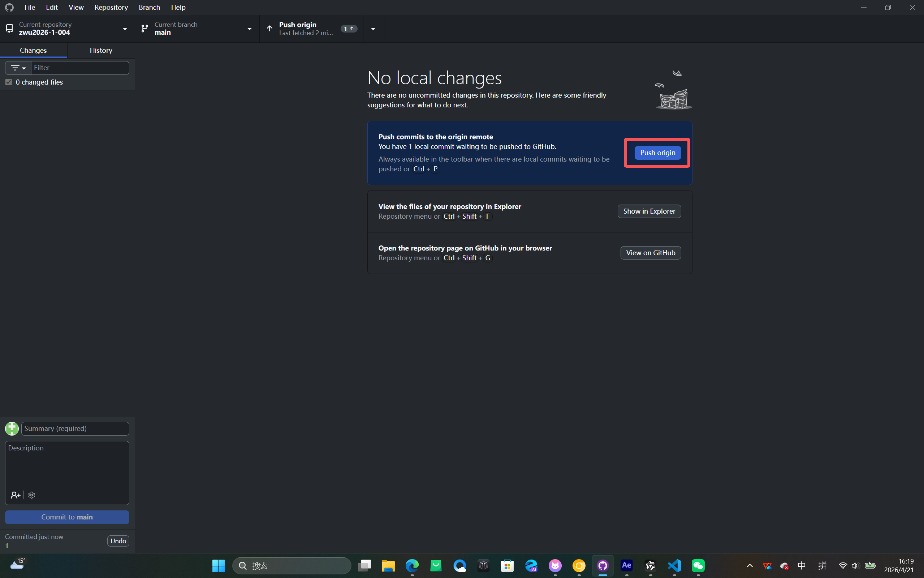This screenshot has width=924, height=578.
Task: Click Push origin in the toolbar
Action: tap(311, 29)
